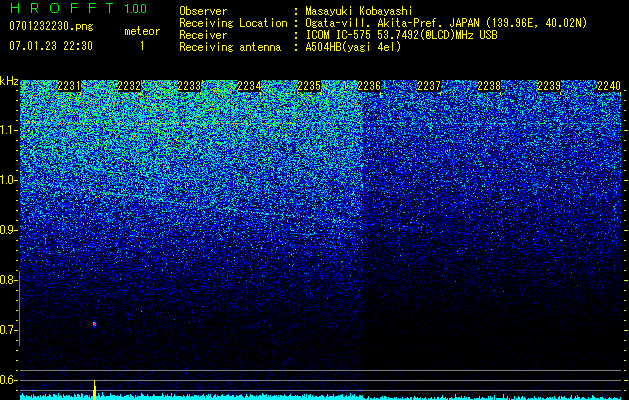Screen dimensions: 629x400
Task: Click the 2231 time marker
Action: pyautogui.click(x=69, y=86)
